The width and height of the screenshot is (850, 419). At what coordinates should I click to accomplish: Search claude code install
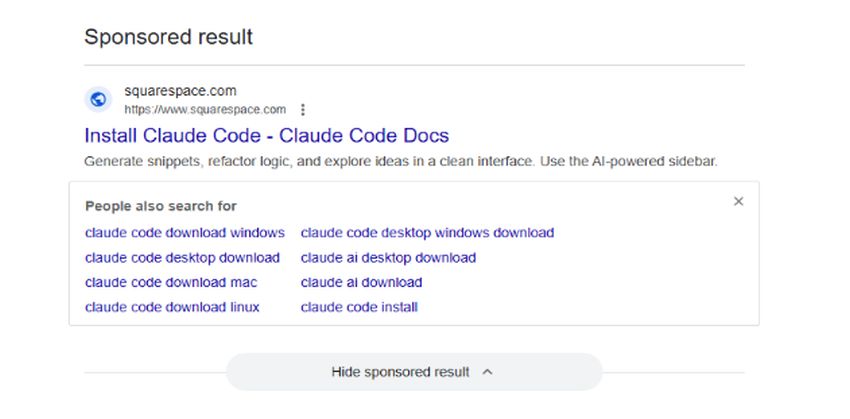359,307
